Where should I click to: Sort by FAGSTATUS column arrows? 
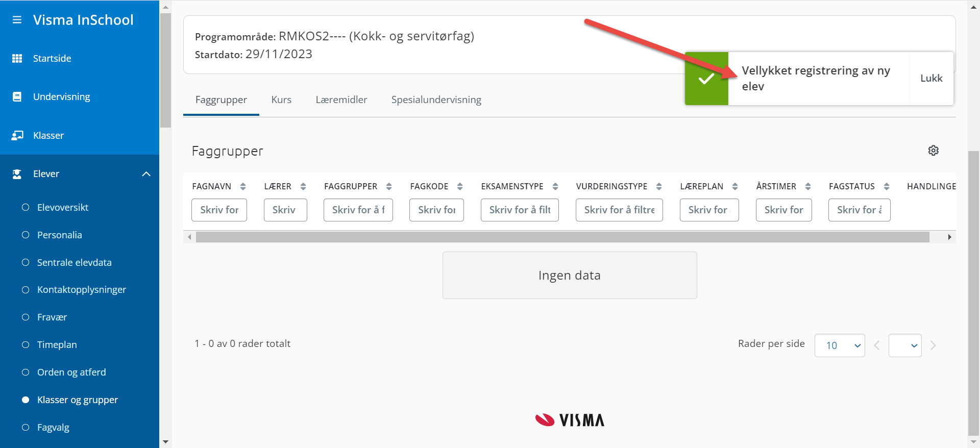click(x=887, y=186)
